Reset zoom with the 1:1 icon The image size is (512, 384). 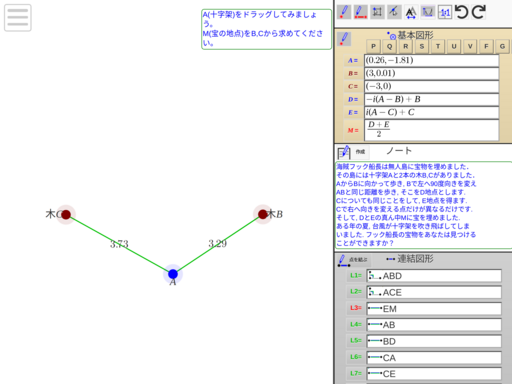coord(445,12)
